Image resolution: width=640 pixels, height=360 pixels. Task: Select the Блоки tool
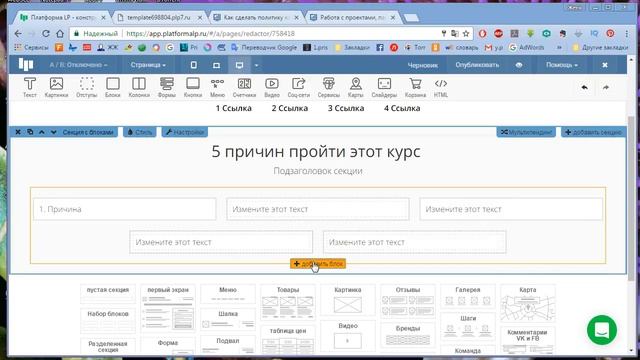(113, 87)
